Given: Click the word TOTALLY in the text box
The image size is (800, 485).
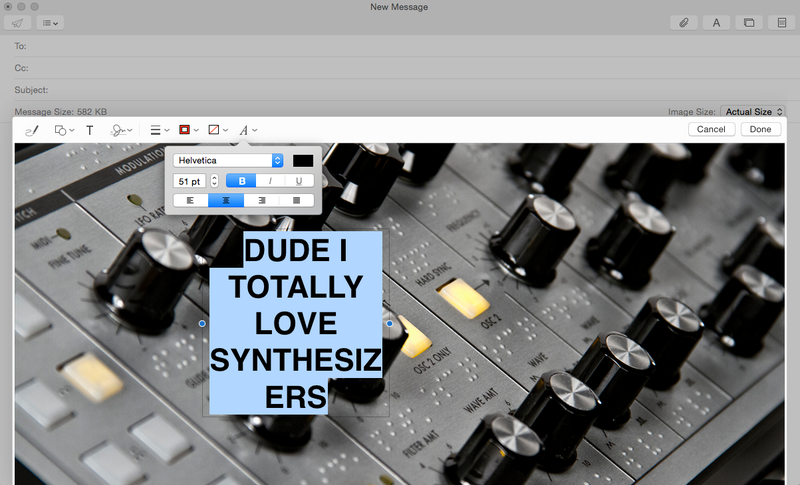Looking at the screenshot, I should [296, 287].
